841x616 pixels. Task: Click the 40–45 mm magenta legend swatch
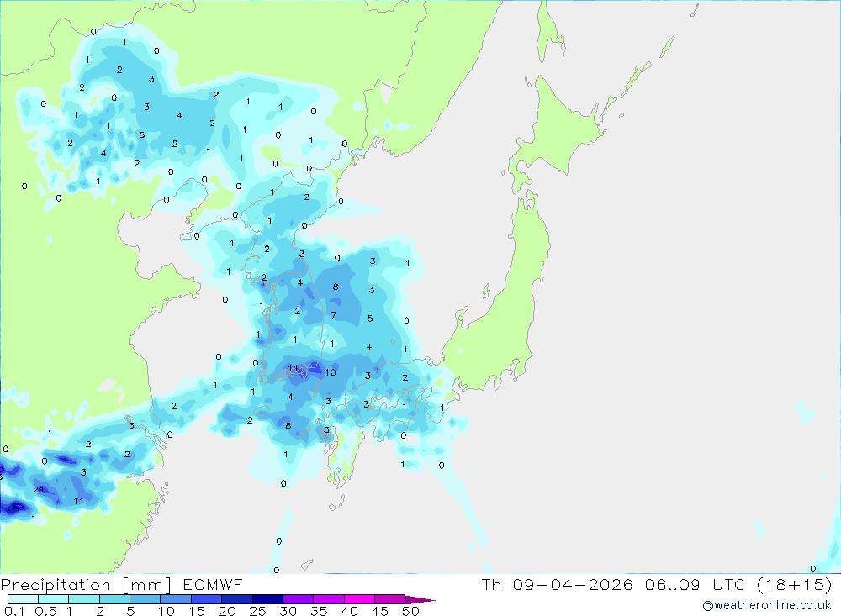(x=359, y=599)
